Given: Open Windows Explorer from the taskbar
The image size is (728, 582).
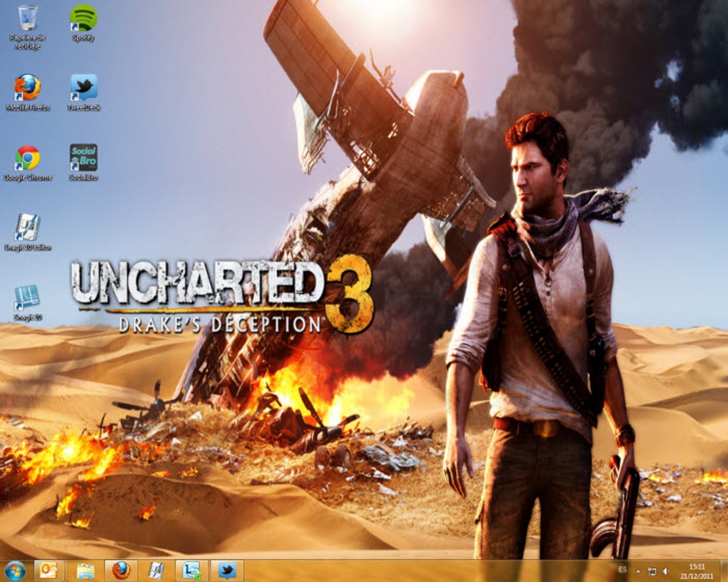Looking at the screenshot, I should [x=86, y=571].
